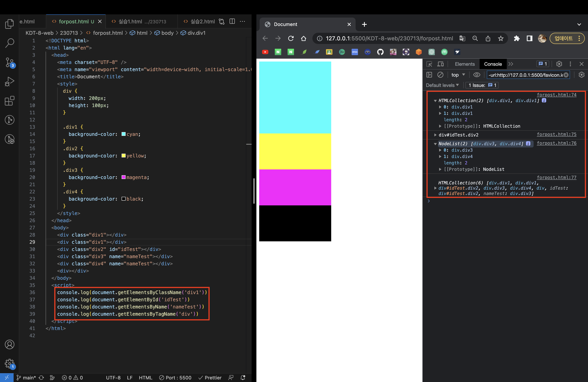Click the main* git branch indicator

tap(26, 378)
